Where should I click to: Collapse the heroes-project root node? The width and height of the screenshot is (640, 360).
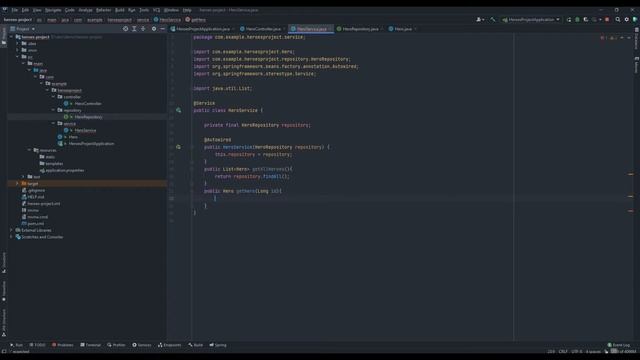pyautogui.click(x=11, y=37)
